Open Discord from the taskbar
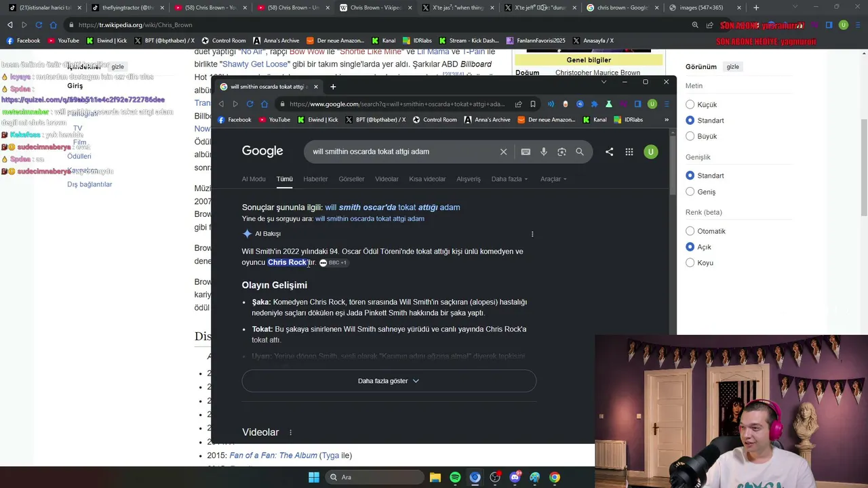Screen dimensions: 868x488 click(515, 477)
